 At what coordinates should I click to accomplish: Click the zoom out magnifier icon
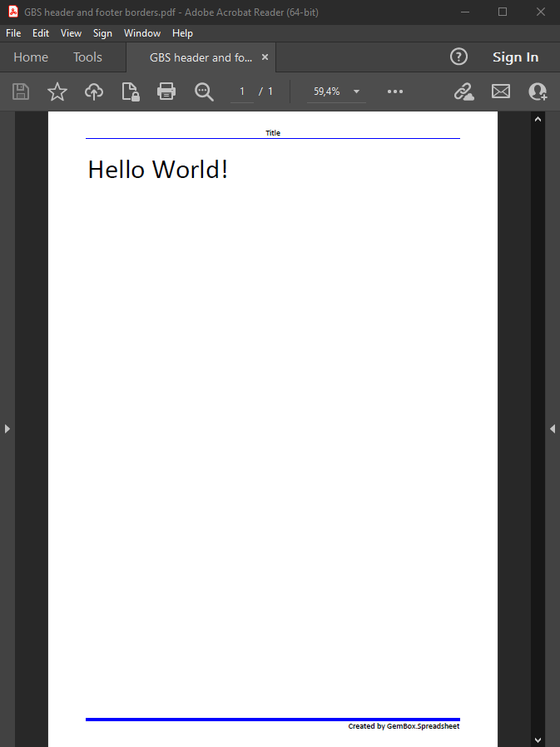(204, 92)
